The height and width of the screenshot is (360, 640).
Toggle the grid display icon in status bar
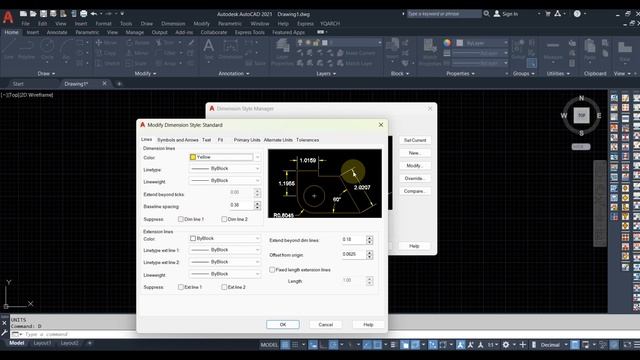(285, 345)
